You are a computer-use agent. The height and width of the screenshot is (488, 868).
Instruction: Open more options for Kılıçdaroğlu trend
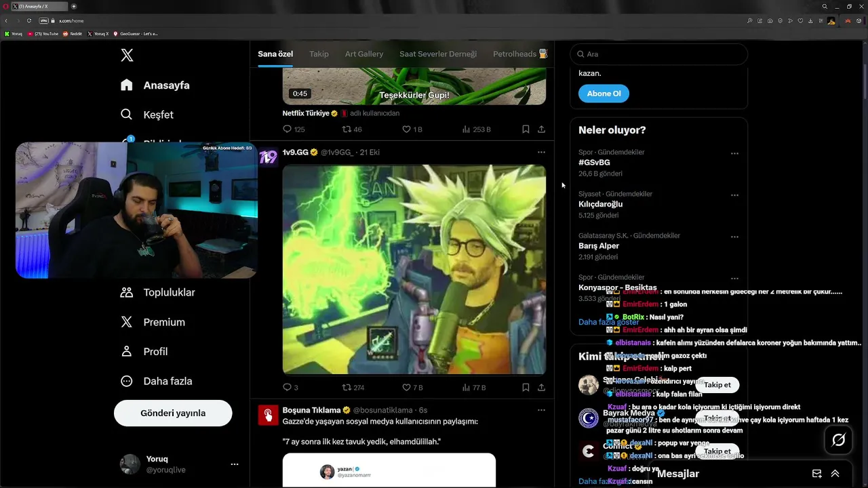pos(734,195)
